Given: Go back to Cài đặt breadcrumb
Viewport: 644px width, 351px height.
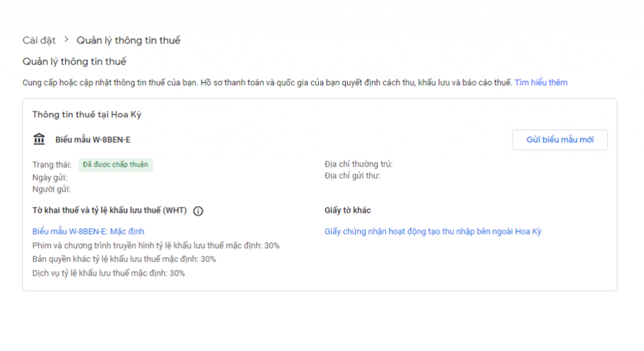Looking at the screenshot, I should (x=39, y=40).
